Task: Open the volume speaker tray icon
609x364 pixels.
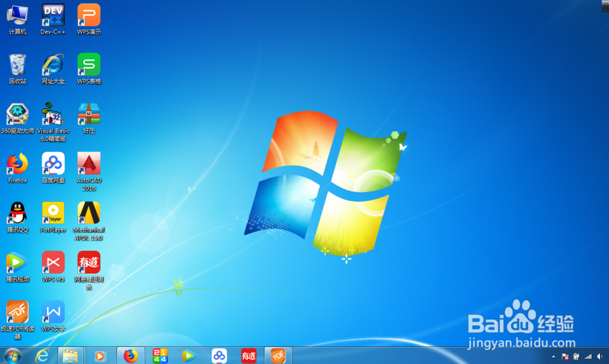Action: point(600,357)
